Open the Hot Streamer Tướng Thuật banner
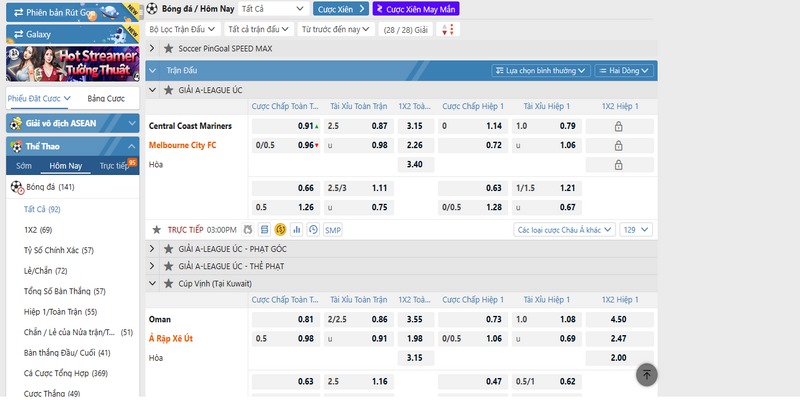 tap(70, 63)
